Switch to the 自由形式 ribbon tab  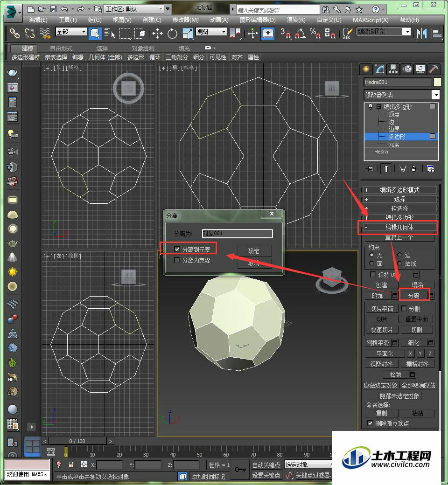[61, 48]
